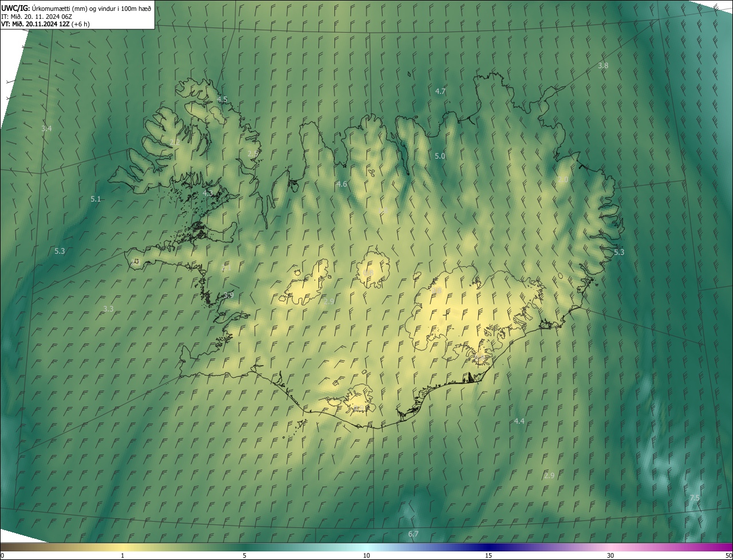Select the 5 tick on the colour scale

tap(245, 555)
